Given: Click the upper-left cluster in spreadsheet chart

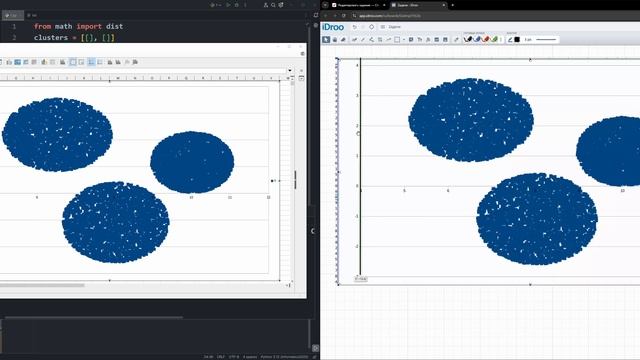Looking at the screenshot, I should pos(57,135).
